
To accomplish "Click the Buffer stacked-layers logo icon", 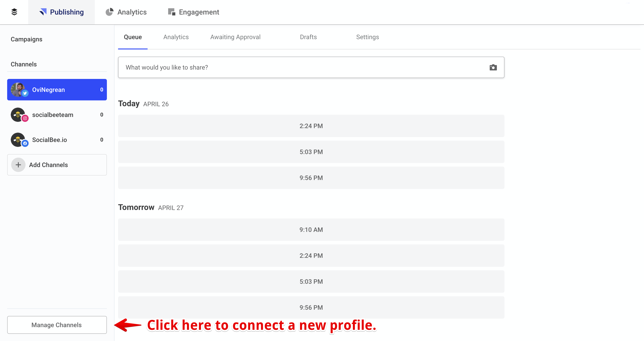I will (14, 12).
